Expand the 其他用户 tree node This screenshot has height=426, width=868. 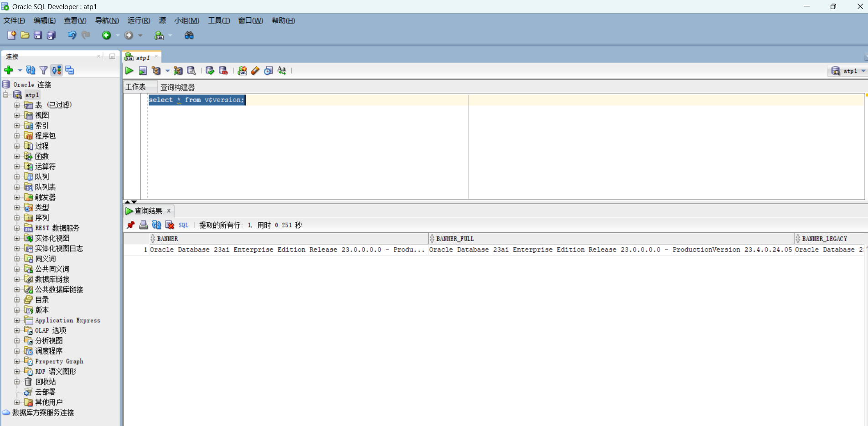click(x=17, y=402)
